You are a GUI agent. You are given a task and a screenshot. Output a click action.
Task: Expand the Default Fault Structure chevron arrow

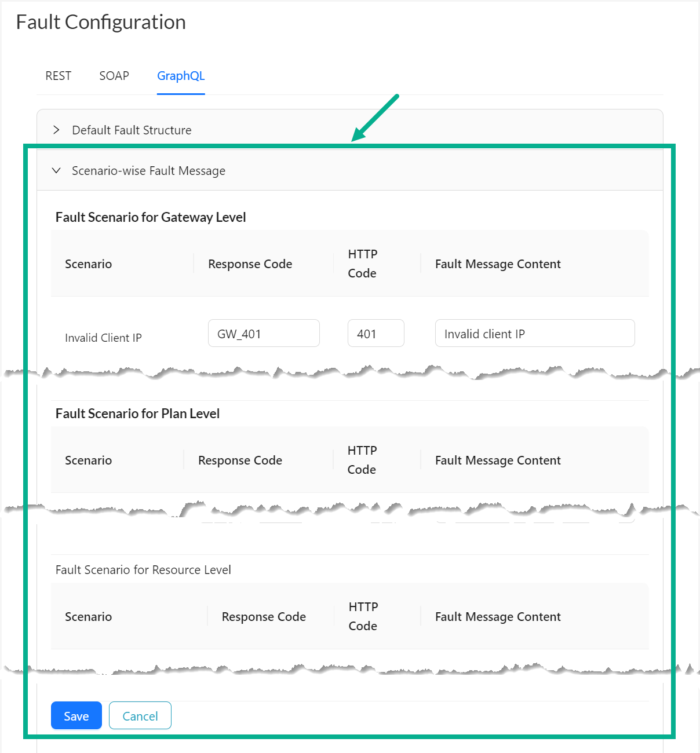coord(56,130)
